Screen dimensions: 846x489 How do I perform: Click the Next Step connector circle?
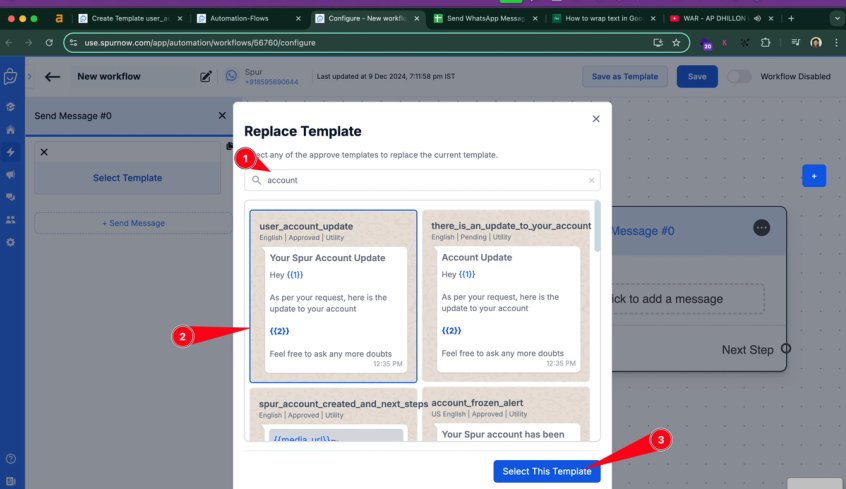pyautogui.click(x=786, y=349)
